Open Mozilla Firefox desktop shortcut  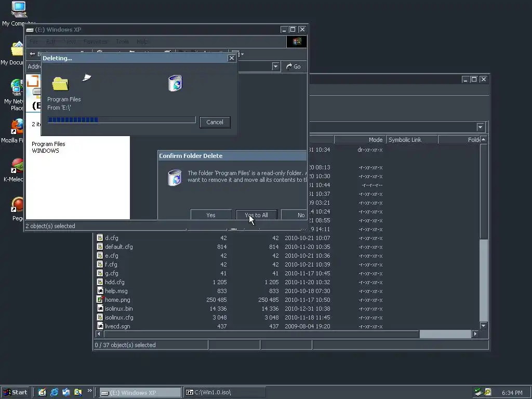point(17,126)
